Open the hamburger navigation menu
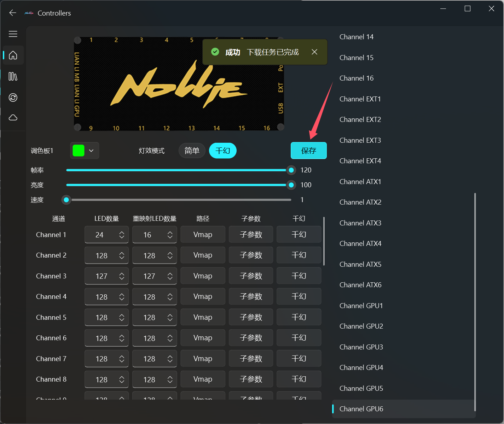Screen dimensions: 504x424 (x=13, y=34)
